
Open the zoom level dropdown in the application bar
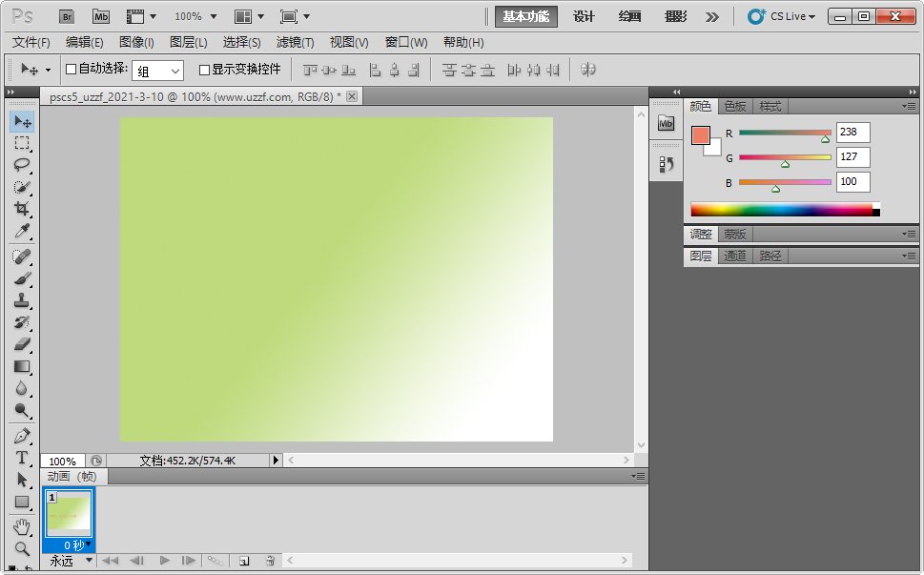[x=195, y=16]
